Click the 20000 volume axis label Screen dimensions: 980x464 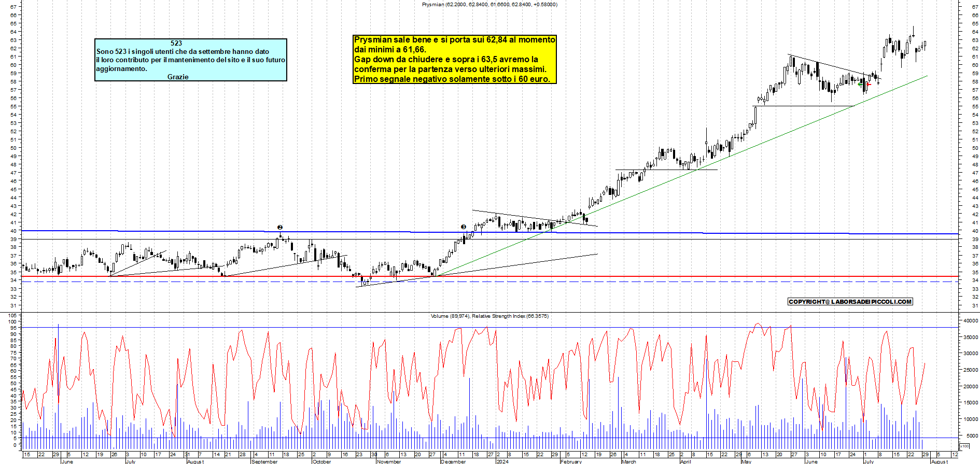point(971,386)
